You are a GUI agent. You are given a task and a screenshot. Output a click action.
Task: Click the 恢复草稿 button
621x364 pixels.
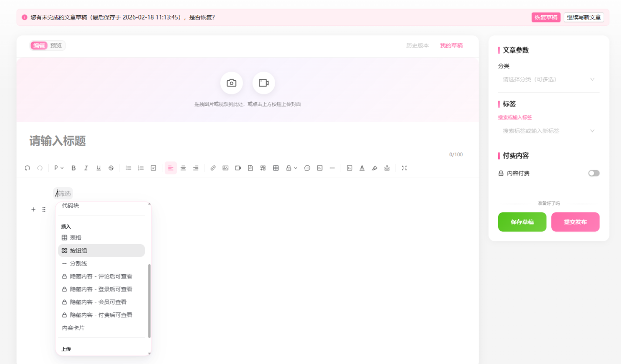546,18
